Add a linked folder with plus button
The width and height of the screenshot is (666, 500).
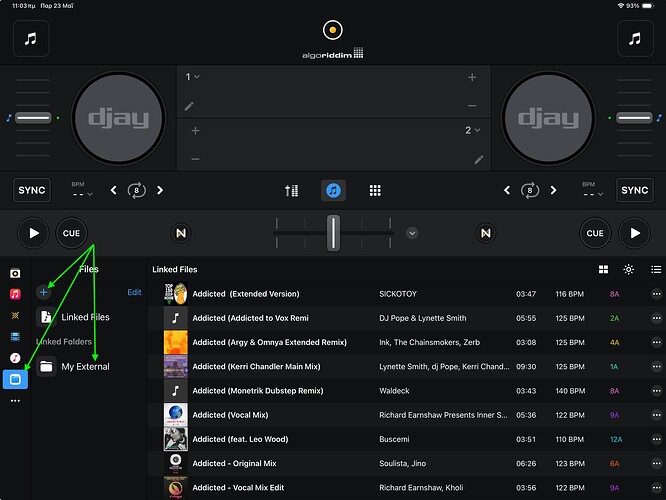tap(43, 292)
